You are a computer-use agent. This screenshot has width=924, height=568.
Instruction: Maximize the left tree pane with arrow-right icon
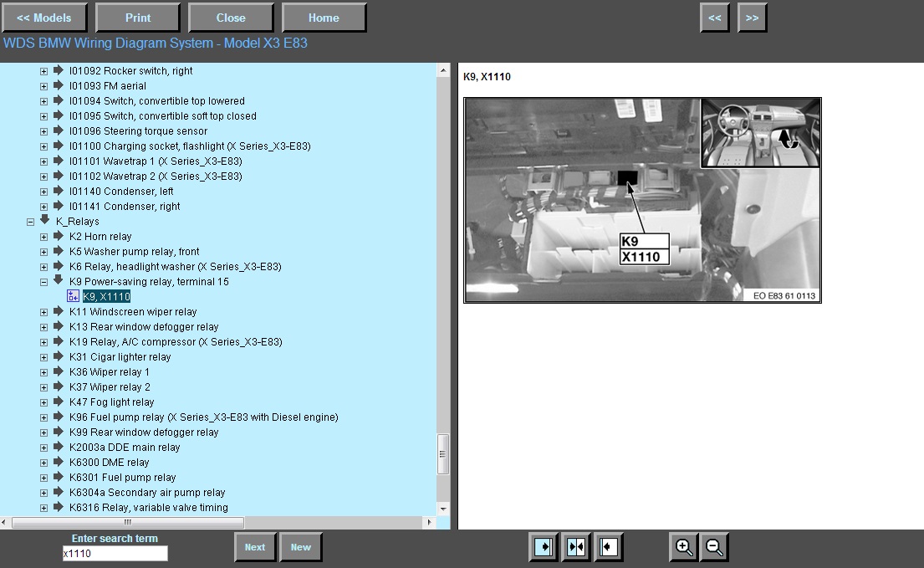click(x=543, y=547)
